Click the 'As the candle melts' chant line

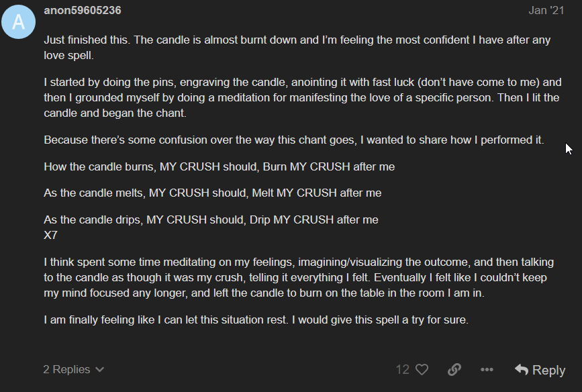point(212,193)
